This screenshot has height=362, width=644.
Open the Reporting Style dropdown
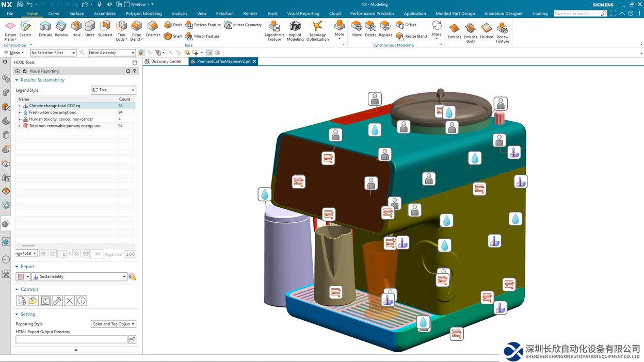tap(113, 324)
